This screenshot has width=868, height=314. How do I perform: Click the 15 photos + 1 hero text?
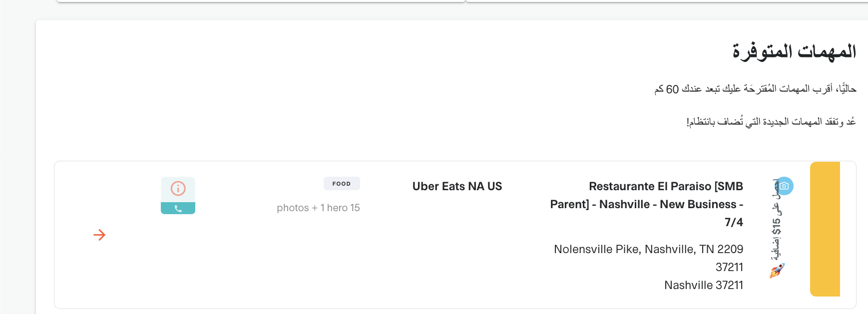coord(318,208)
